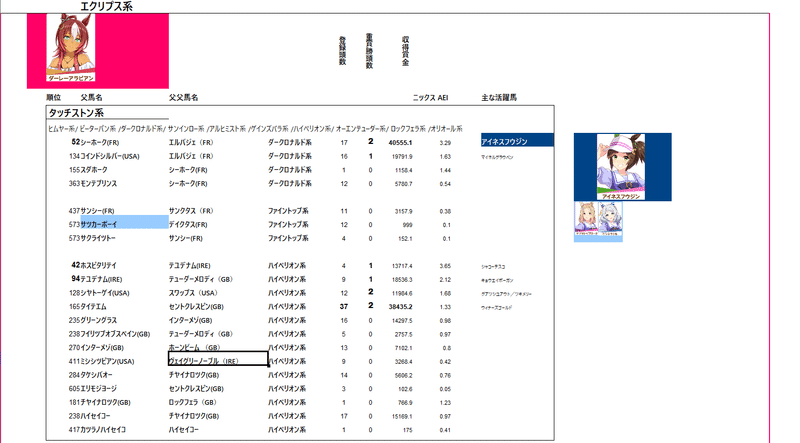Screen dimensions: 800x443
Task: Select the マイネルグラウベン notable horse text
Action: pos(497,157)
